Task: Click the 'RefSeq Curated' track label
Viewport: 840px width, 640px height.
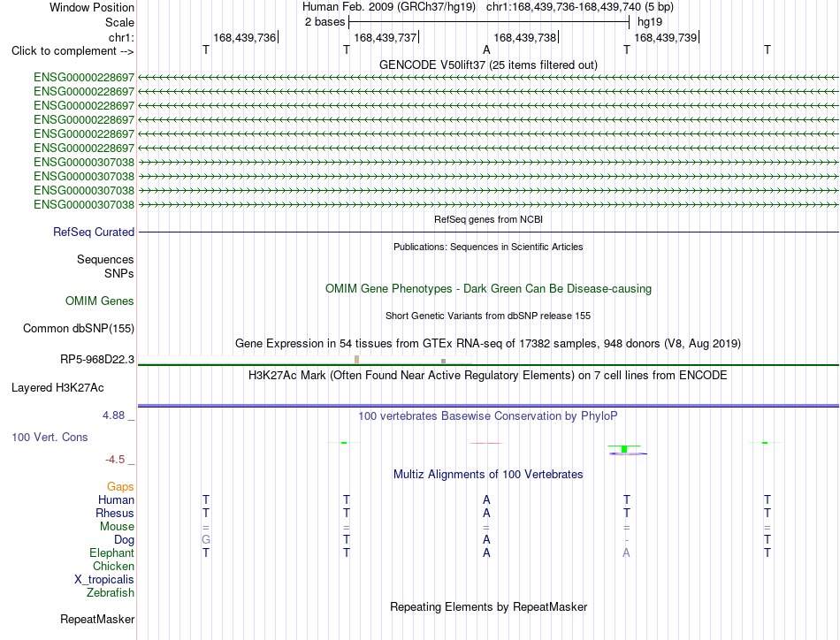Action: [94, 232]
